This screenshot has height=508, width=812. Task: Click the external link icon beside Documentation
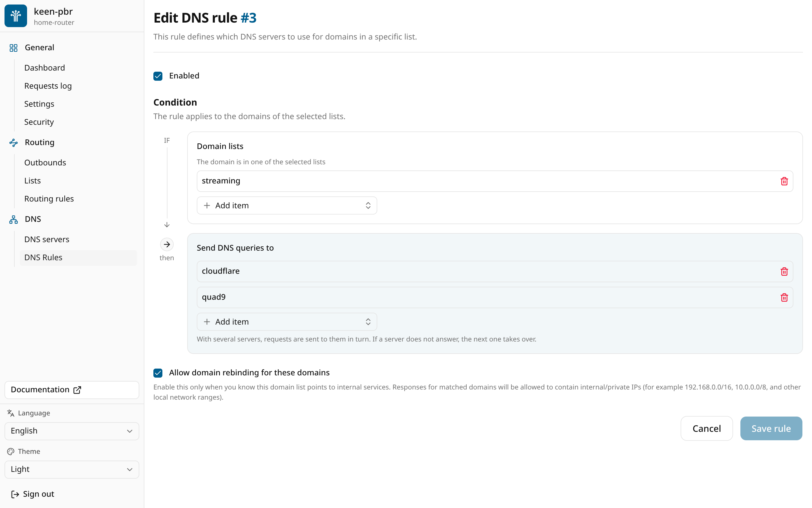click(x=77, y=390)
